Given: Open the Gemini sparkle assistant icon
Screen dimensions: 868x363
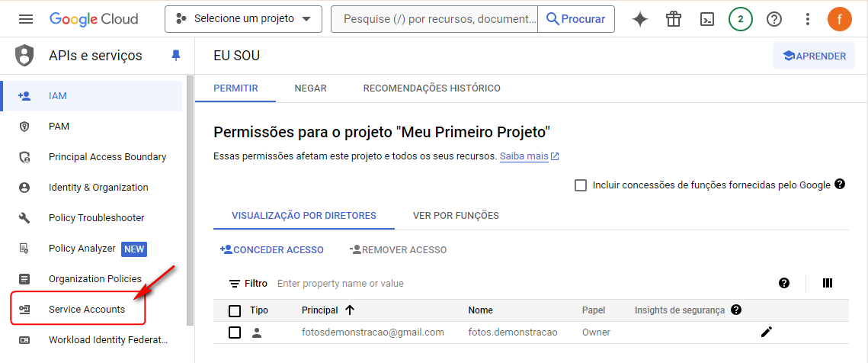Looking at the screenshot, I should point(640,19).
